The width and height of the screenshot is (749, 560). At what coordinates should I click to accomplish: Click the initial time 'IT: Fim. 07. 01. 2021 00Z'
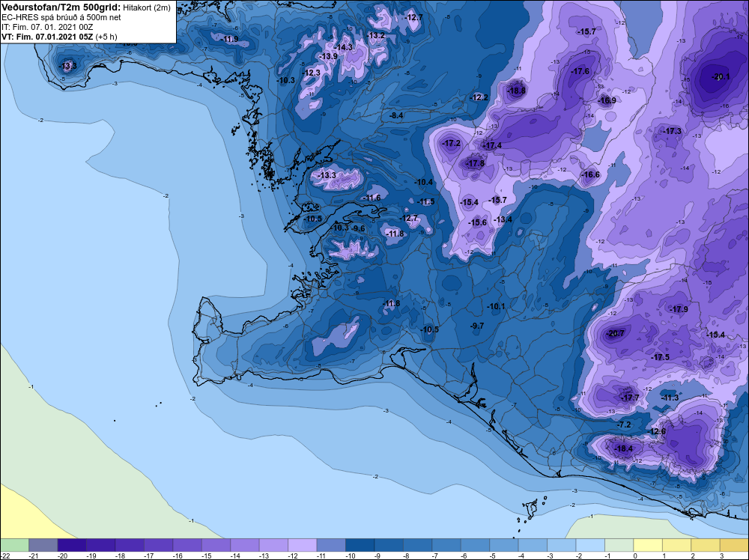click(47, 27)
